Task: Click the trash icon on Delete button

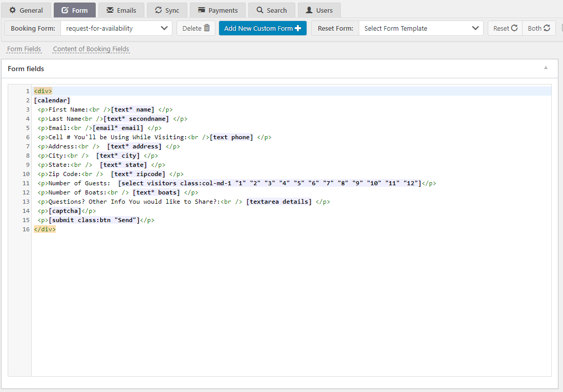Action: click(x=207, y=28)
